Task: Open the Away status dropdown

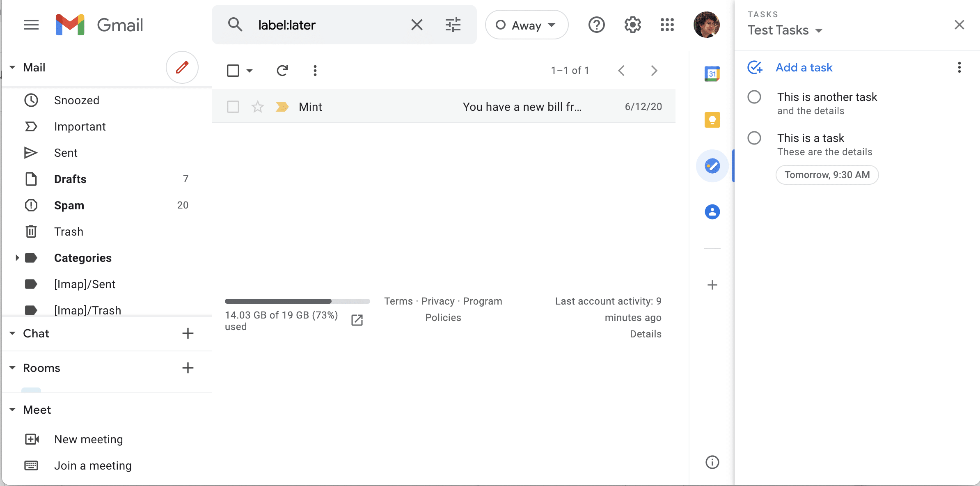Action: (527, 25)
